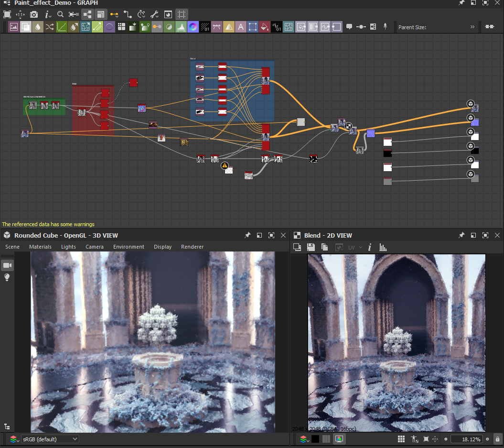This screenshot has width=504, height=448.
Task: Click the light bulb icon in 3D view
Action: [x=7, y=277]
